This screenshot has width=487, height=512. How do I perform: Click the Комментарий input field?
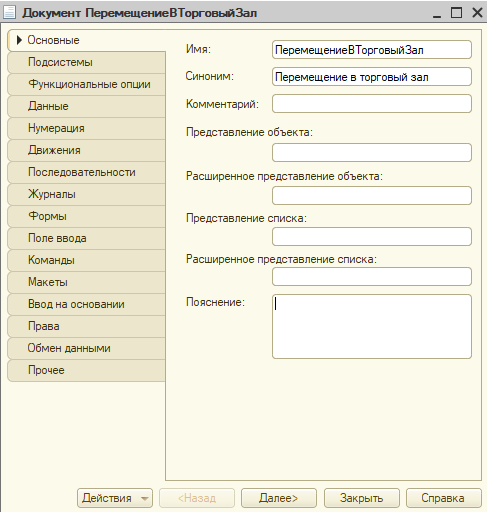(372, 104)
